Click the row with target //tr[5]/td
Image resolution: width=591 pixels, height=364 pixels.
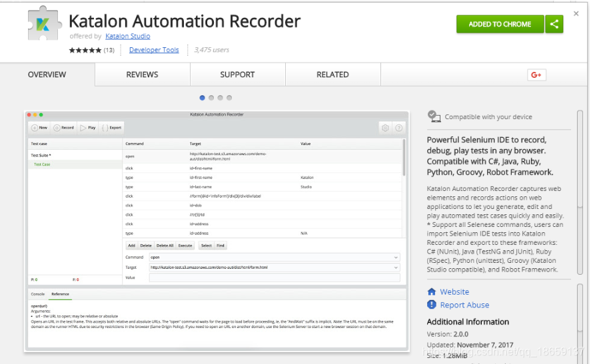[263, 214]
